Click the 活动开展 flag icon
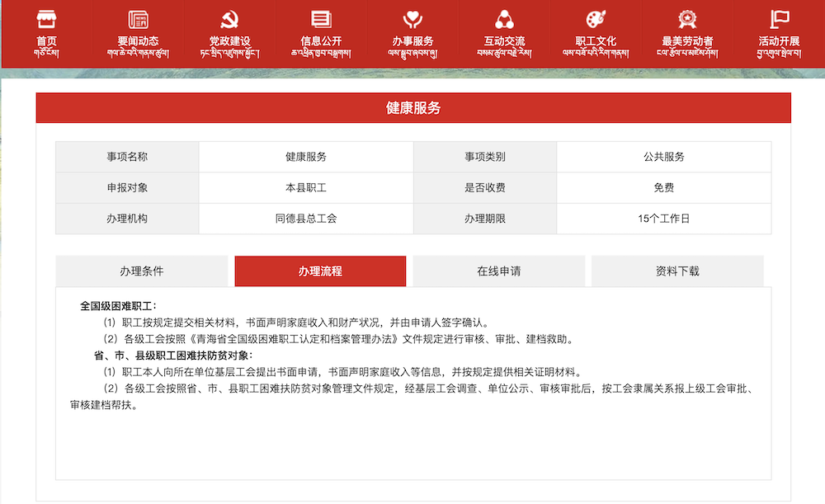The width and height of the screenshot is (825, 504). tap(779, 20)
